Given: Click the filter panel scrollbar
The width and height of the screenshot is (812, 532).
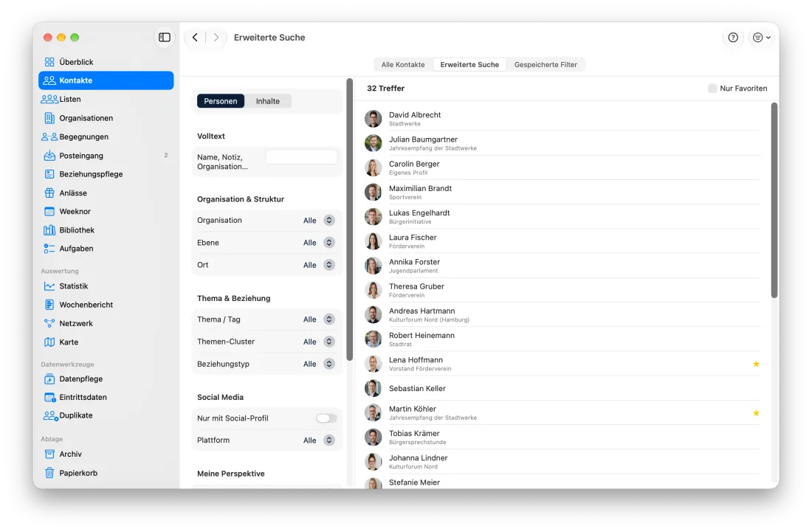Looking at the screenshot, I should tap(350, 219).
